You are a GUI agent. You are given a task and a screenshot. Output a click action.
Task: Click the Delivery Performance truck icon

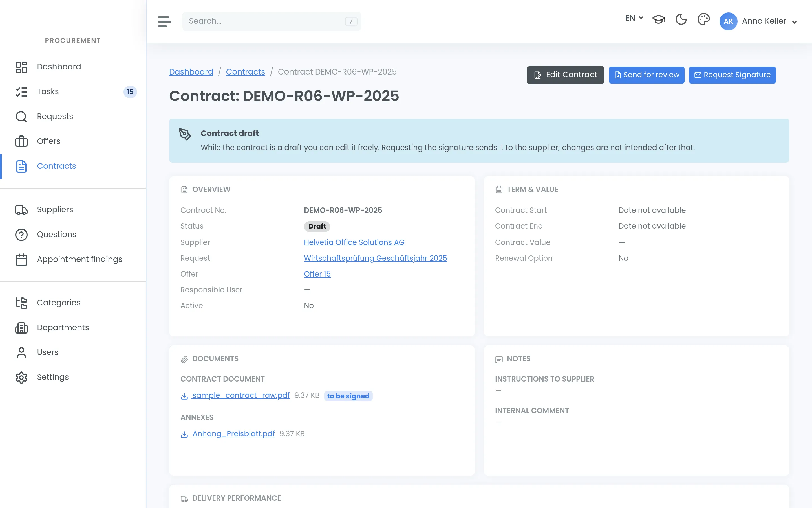[x=184, y=499]
